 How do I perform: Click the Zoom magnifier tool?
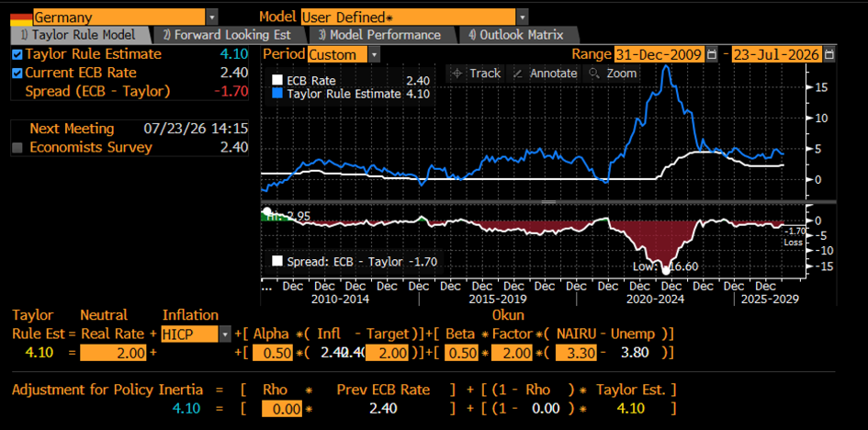(613, 74)
